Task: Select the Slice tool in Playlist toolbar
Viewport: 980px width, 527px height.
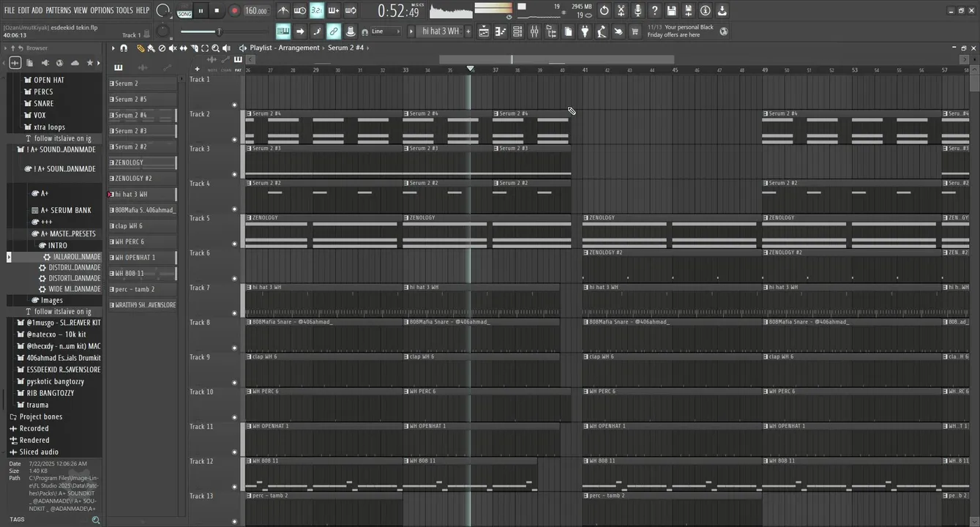Action: click(194, 48)
